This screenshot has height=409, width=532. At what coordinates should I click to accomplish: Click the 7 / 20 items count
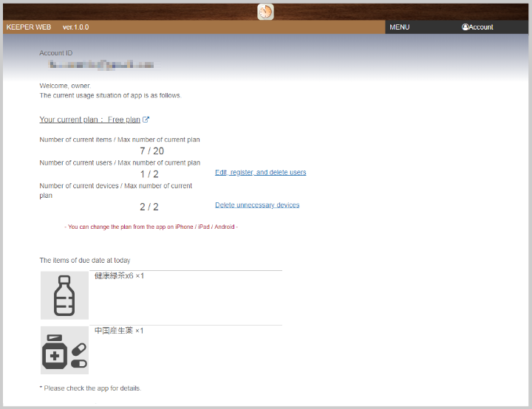pos(151,151)
